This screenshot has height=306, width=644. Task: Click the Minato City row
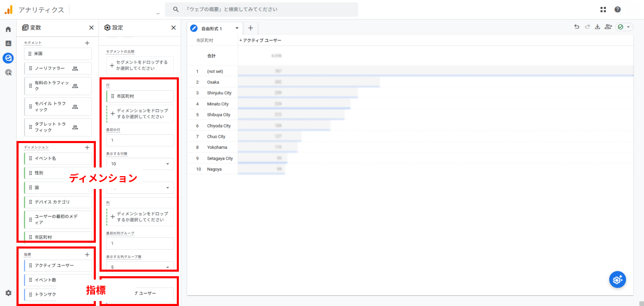click(x=410, y=104)
